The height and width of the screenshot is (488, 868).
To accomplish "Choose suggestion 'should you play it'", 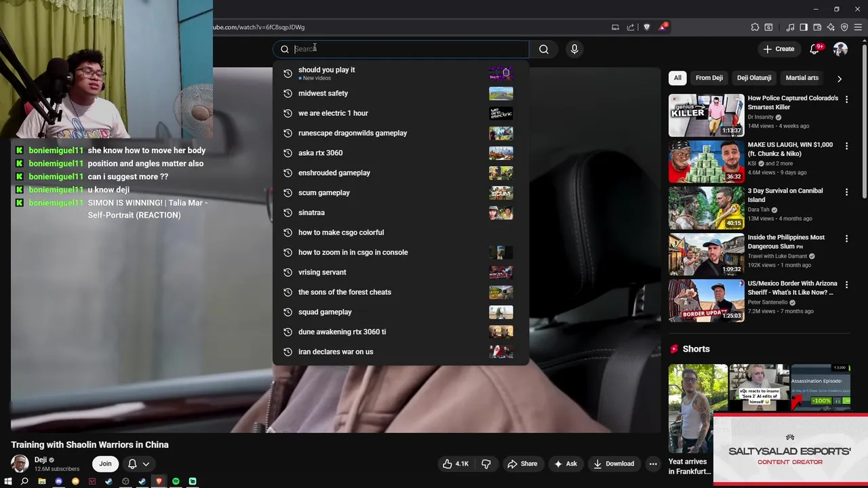I will click(x=400, y=73).
